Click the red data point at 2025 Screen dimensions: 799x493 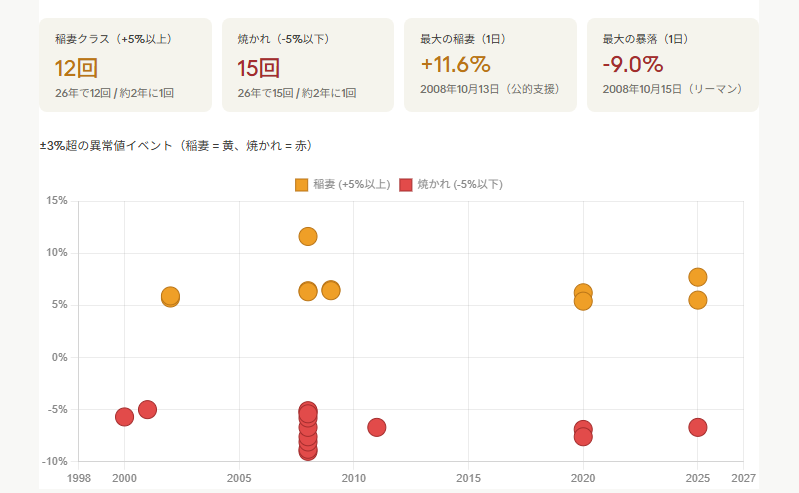coord(698,427)
